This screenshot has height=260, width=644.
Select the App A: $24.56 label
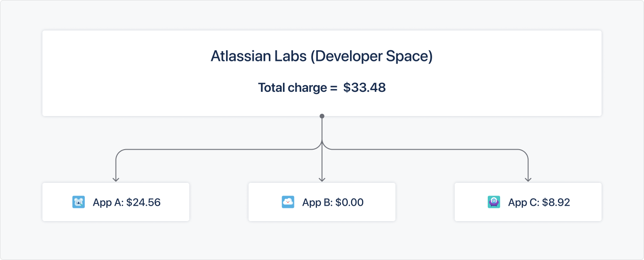coord(127,203)
